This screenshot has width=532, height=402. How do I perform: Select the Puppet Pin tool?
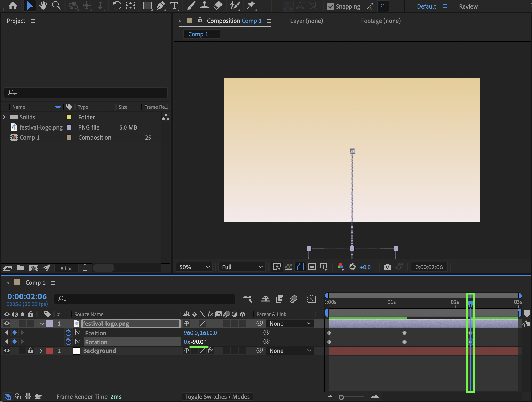pyautogui.click(x=251, y=6)
